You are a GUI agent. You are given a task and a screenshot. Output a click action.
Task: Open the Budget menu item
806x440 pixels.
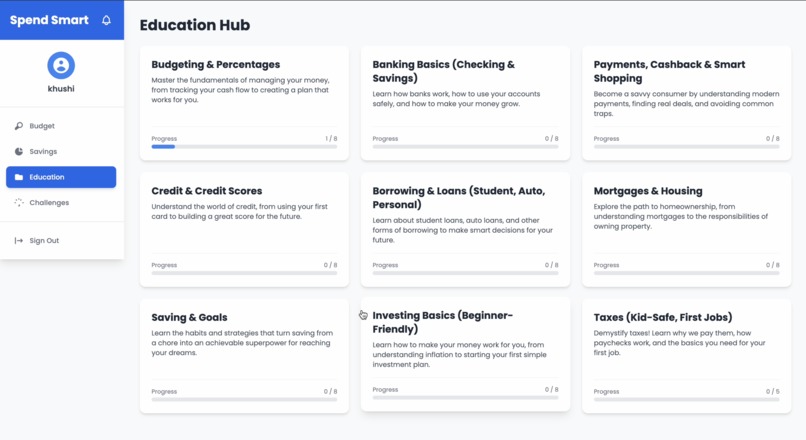[x=61, y=126]
